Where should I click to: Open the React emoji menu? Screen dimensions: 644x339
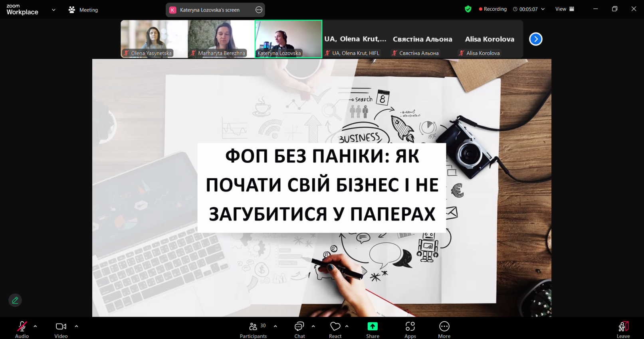tap(335, 329)
